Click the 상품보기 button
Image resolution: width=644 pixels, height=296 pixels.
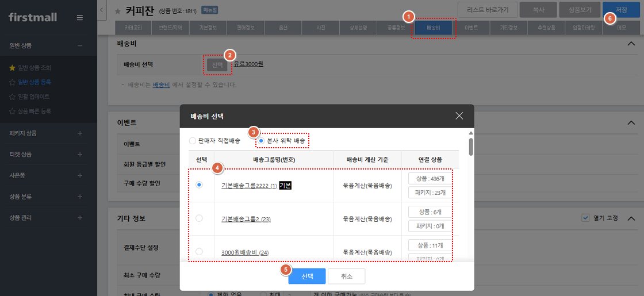580,9
